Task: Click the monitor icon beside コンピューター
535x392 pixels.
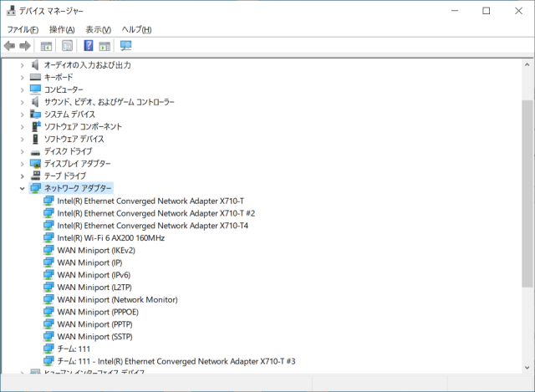Action: (35, 89)
